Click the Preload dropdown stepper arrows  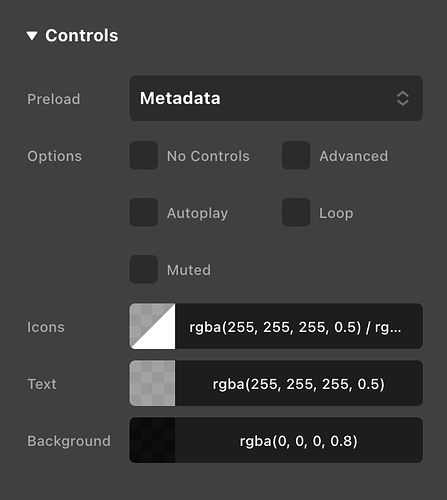click(403, 98)
